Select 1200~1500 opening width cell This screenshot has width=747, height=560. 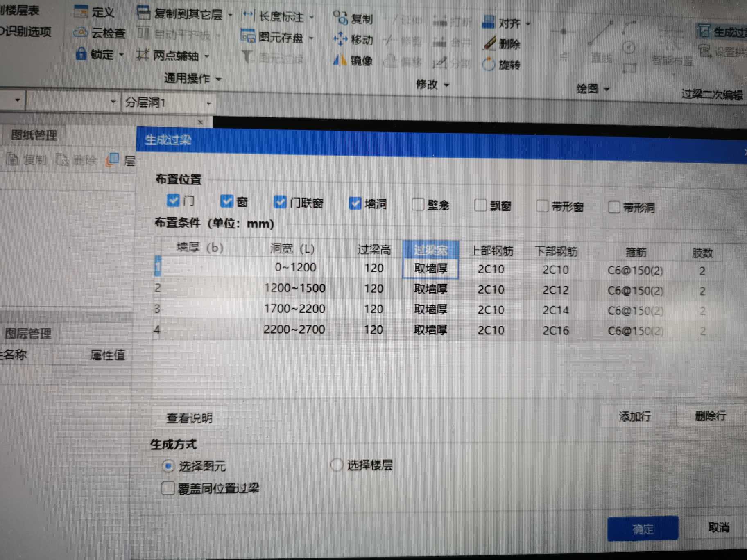coord(295,288)
